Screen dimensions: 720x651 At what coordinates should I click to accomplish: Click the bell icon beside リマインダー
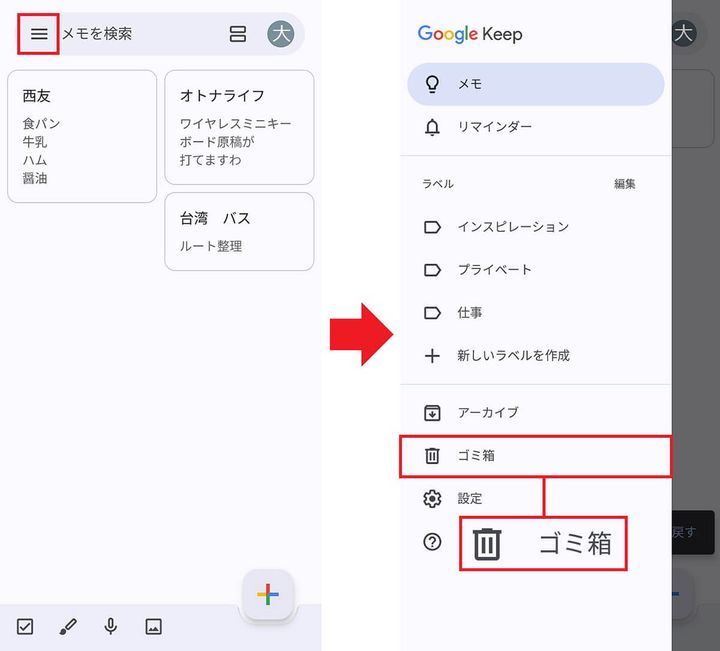432,127
